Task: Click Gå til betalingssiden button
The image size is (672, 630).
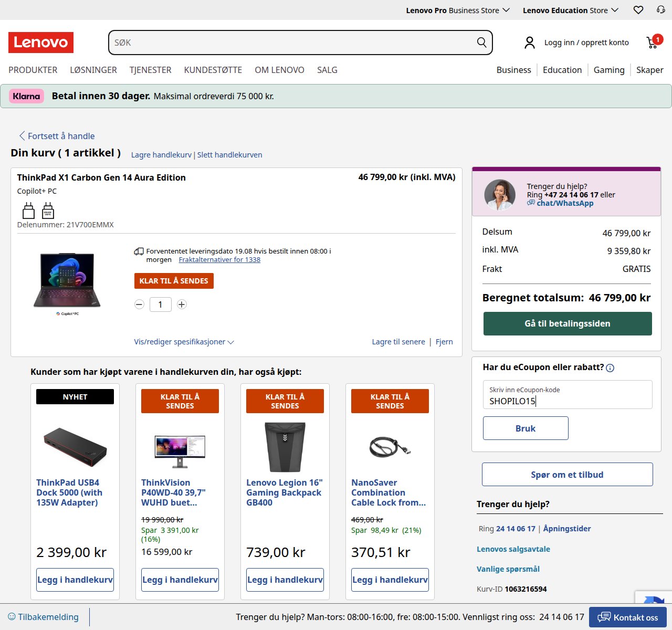Action: pyautogui.click(x=568, y=323)
